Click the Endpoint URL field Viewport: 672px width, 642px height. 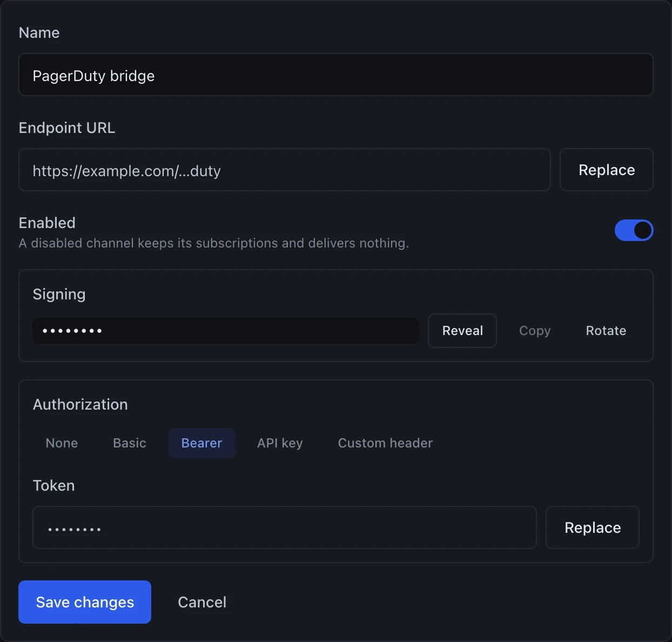[x=284, y=170]
